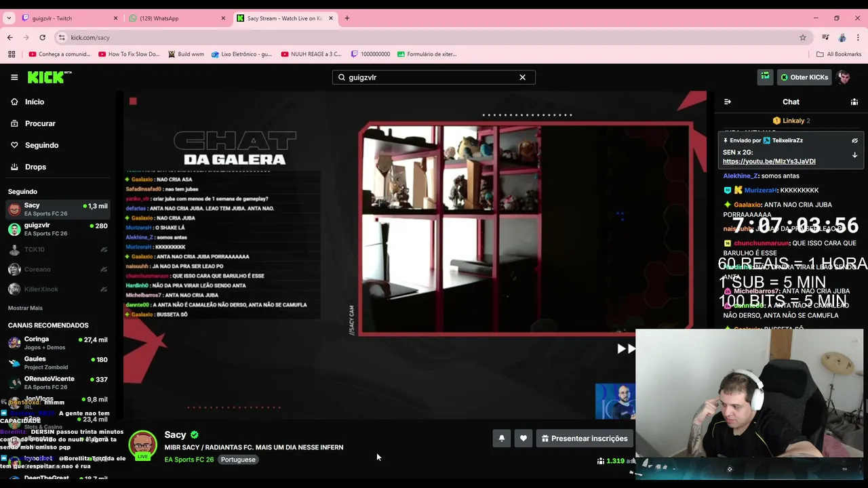Open Chrome three-dot menu

(x=859, y=37)
